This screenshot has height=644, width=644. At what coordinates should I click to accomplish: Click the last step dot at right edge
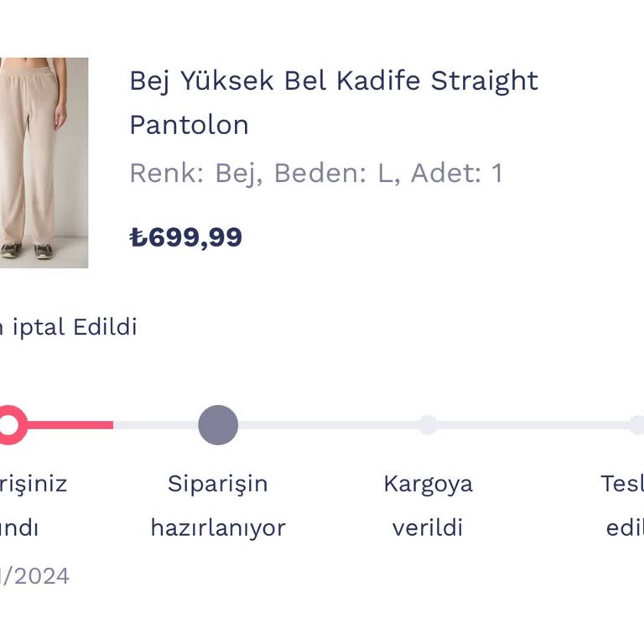(x=637, y=425)
